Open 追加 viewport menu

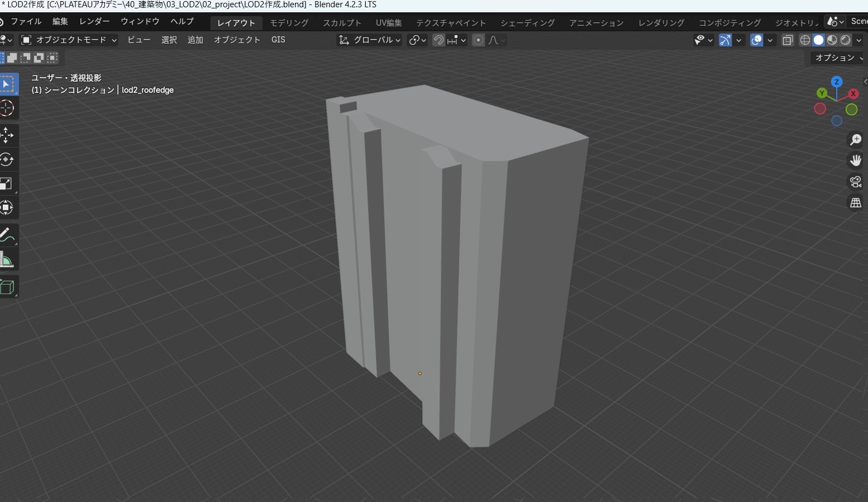pyautogui.click(x=195, y=40)
